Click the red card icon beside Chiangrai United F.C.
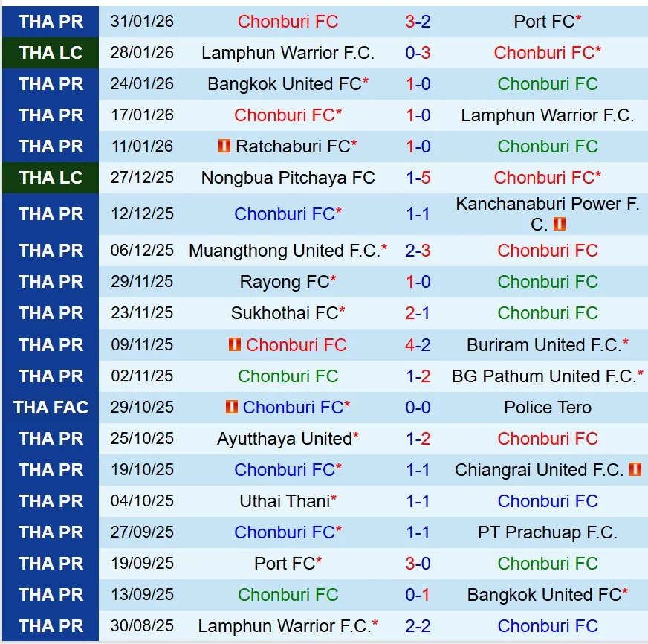 (x=635, y=470)
